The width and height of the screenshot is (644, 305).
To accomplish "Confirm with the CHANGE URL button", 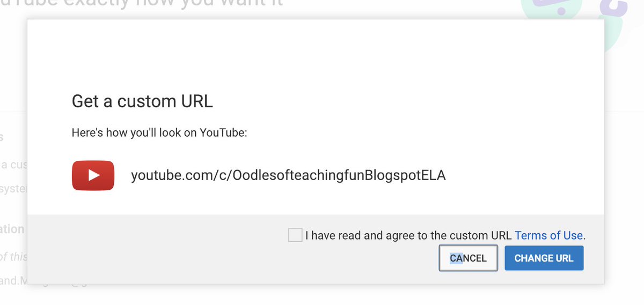I will coord(544,258).
